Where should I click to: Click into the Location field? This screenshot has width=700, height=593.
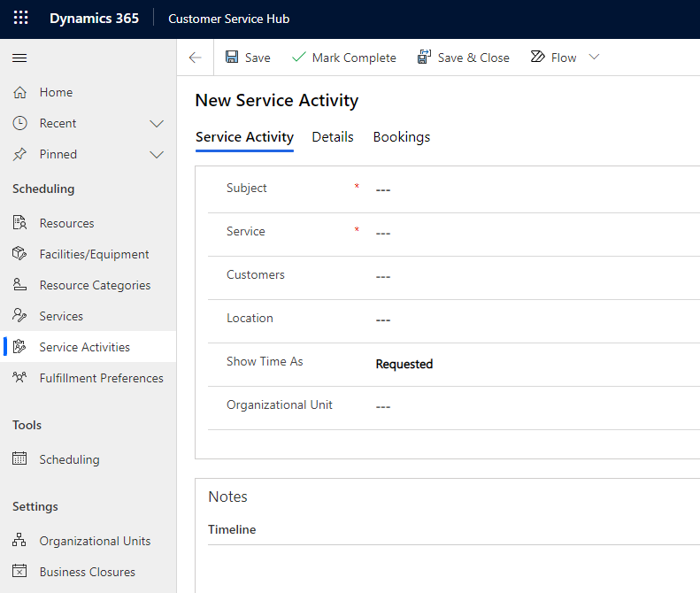(537, 320)
